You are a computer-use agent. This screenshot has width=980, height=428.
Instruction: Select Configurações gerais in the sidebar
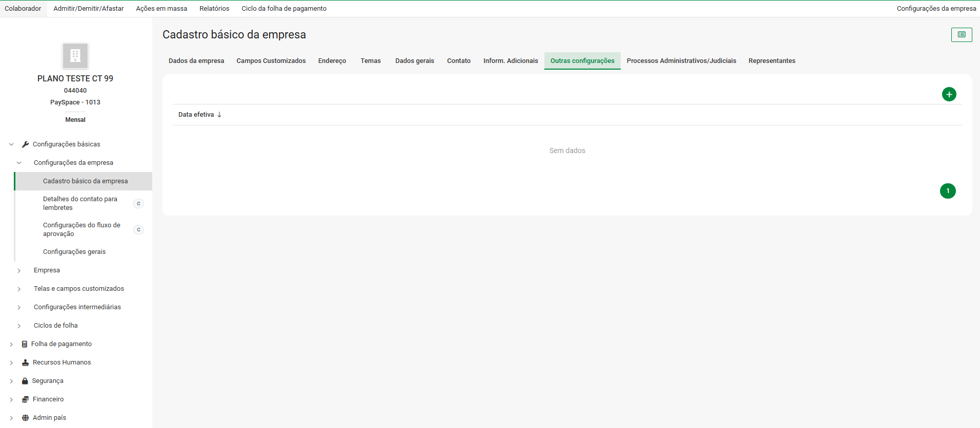74,252
